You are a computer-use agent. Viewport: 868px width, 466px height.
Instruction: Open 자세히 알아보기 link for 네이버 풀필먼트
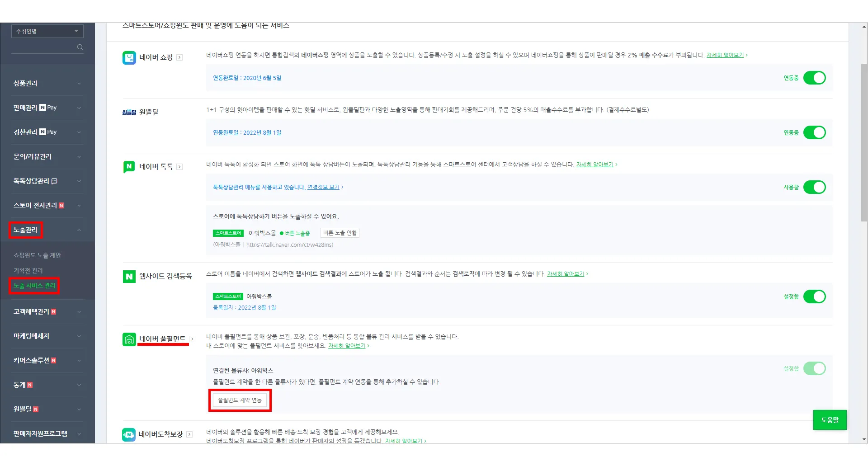347,346
